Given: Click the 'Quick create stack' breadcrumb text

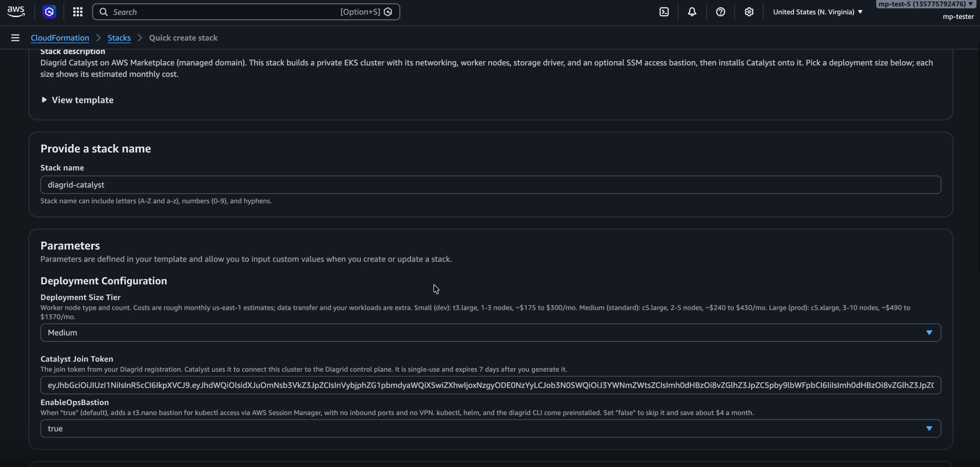Looking at the screenshot, I should pyautogui.click(x=183, y=38).
